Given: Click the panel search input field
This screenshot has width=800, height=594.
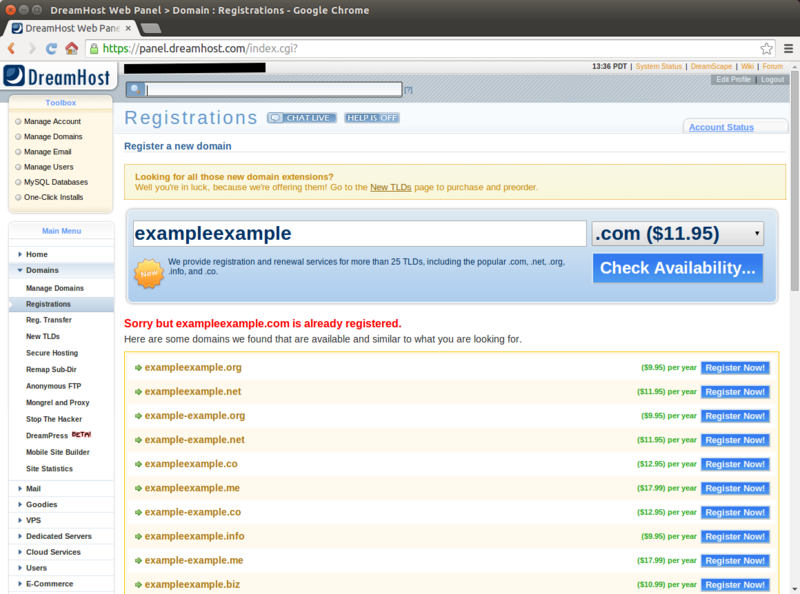Looking at the screenshot, I should coord(274,90).
